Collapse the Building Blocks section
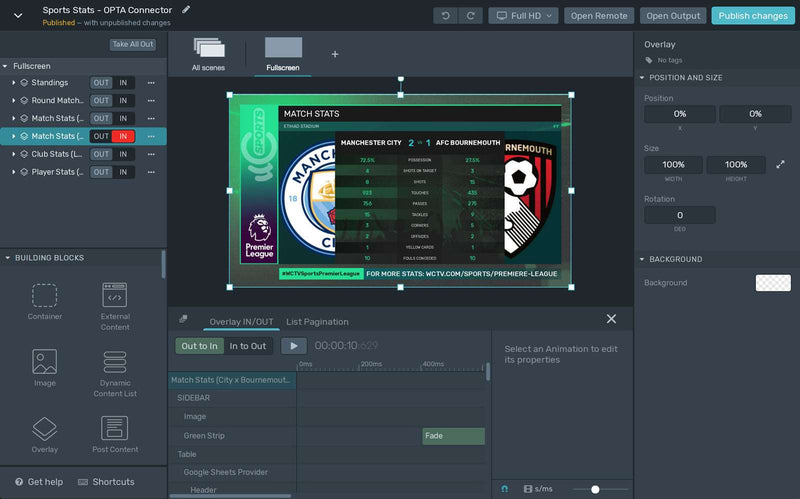 click(x=8, y=258)
